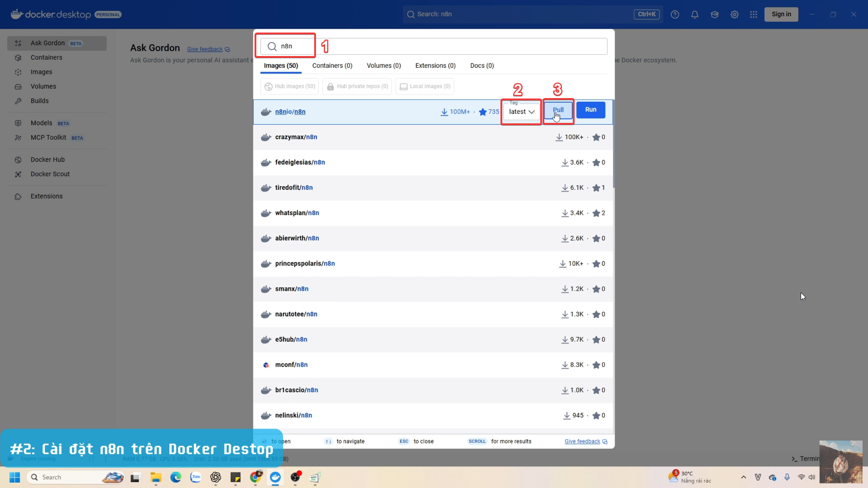Click Run for n8nio/n8n

click(590, 110)
